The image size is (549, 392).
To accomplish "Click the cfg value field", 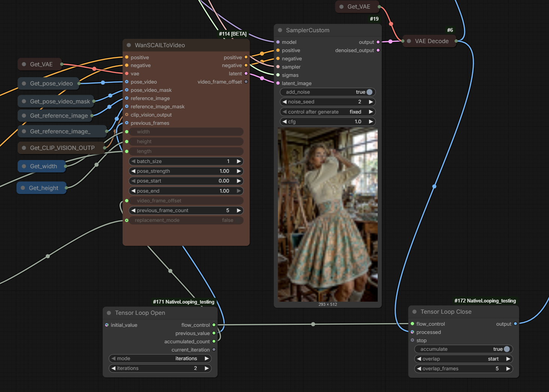I will (328, 121).
